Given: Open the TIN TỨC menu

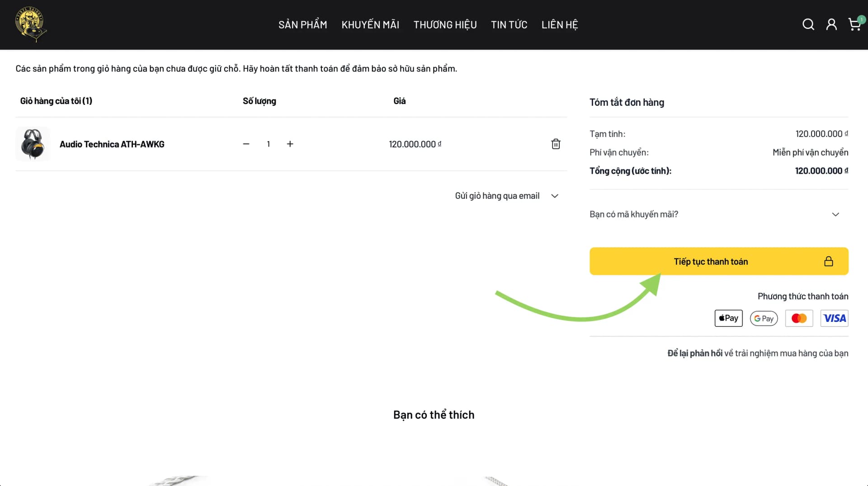Looking at the screenshot, I should point(509,25).
